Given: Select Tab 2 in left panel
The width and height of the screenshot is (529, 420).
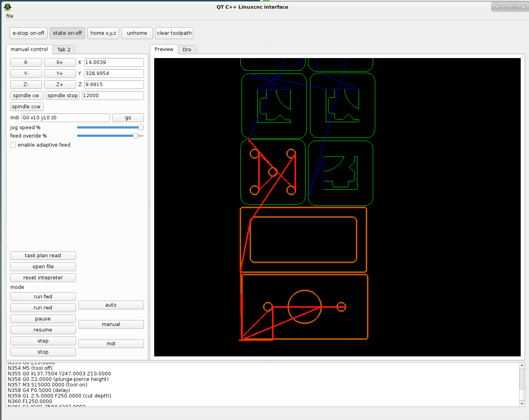Looking at the screenshot, I should pos(64,50).
